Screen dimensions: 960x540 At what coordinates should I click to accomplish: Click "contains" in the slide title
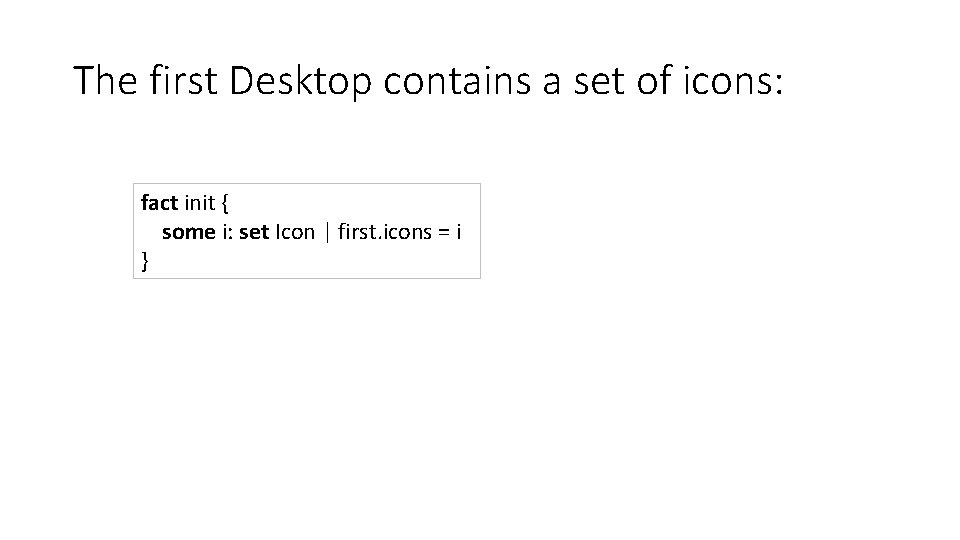(458, 81)
